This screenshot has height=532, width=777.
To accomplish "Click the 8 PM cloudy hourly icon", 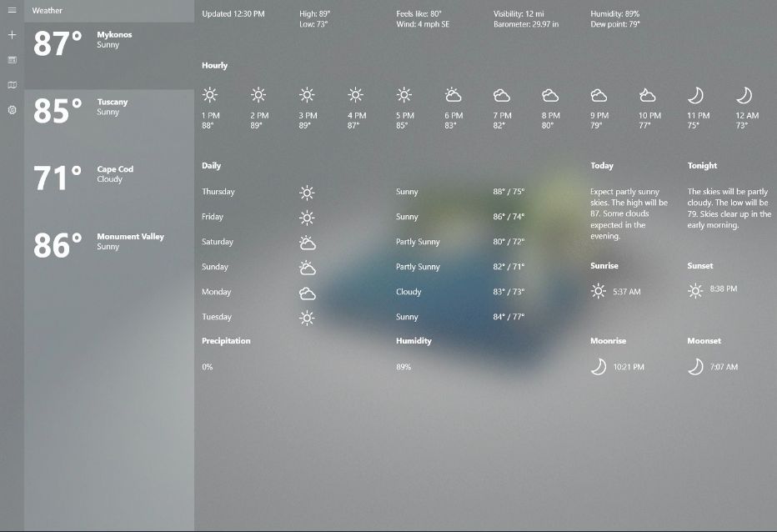I will [x=550, y=95].
